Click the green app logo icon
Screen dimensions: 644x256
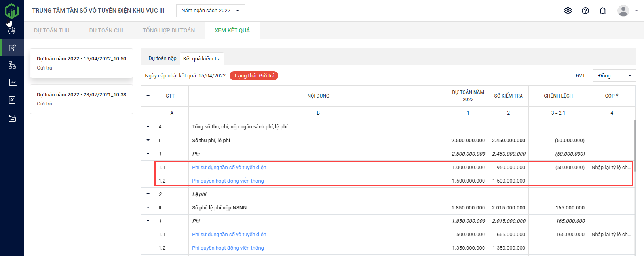point(12,10)
